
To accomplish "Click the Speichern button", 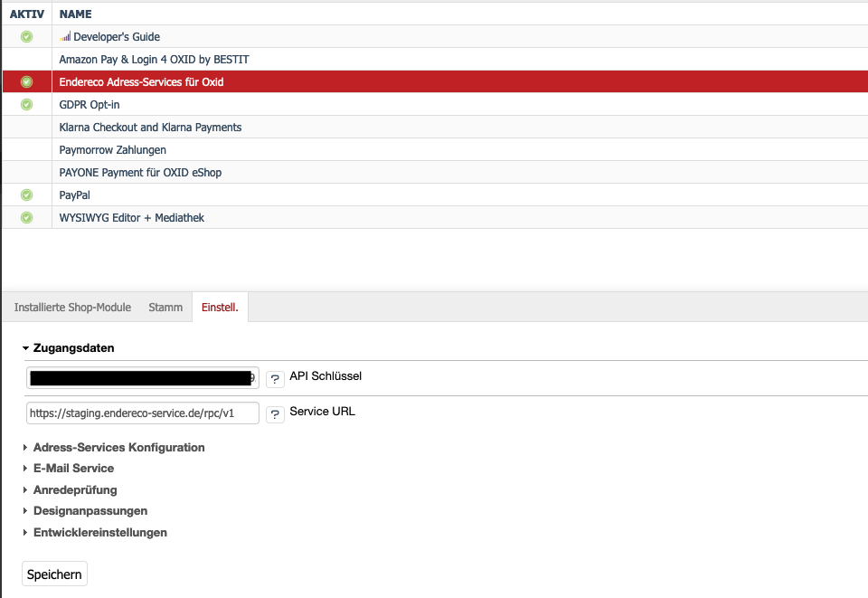I will [55, 574].
